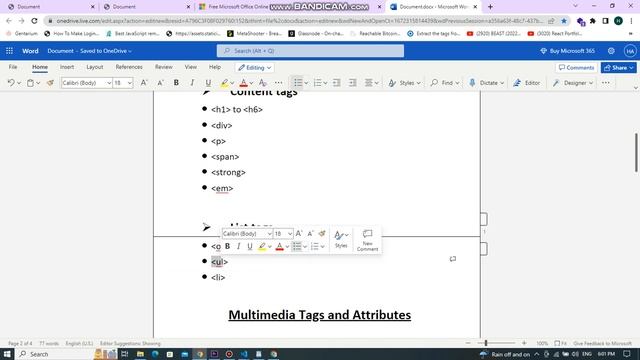
Task: Add New Comment from mini toolbar
Action: click(367, 240)
